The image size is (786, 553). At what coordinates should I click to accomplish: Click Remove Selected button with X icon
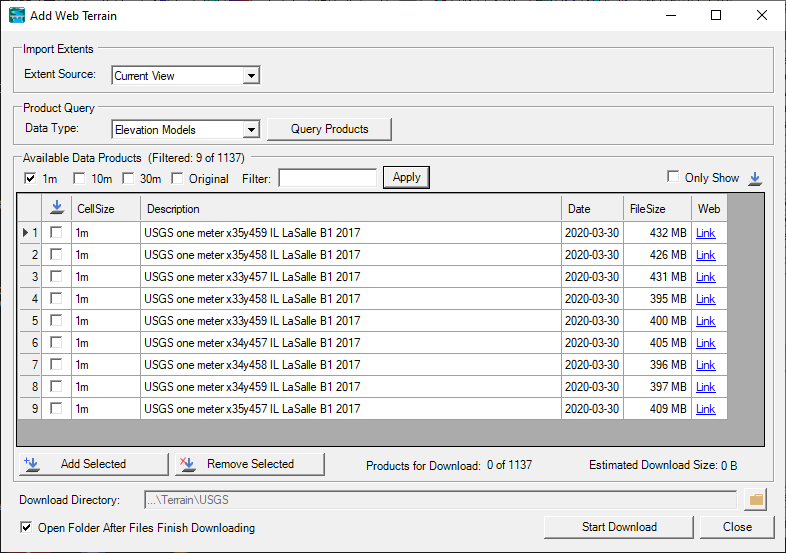tap(250, 464)
